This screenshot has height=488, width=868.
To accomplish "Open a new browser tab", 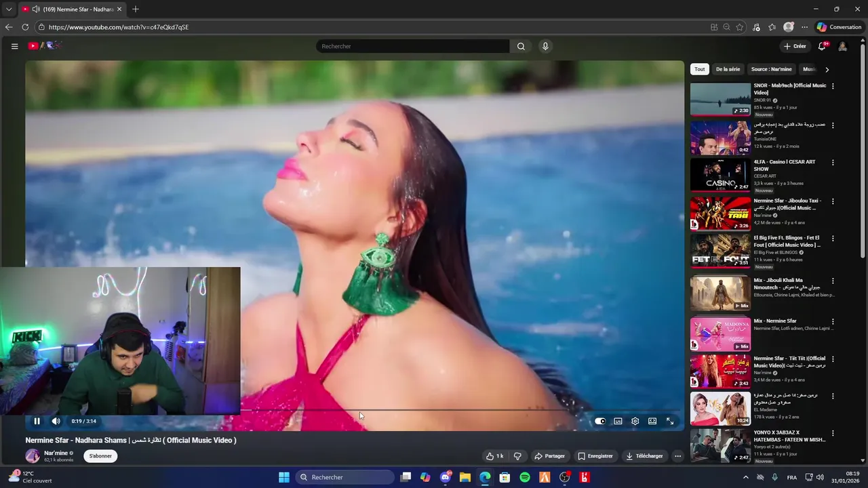I will (136, 9).
